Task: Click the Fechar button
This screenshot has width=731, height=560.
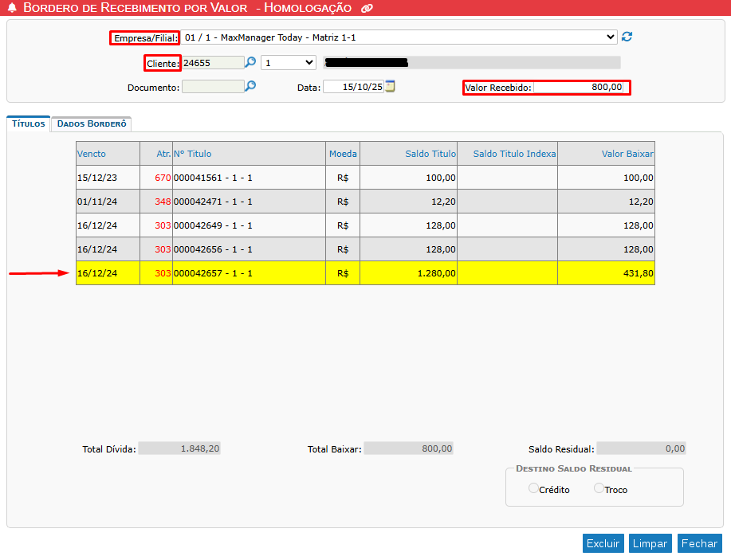Action: coord(699,543)
